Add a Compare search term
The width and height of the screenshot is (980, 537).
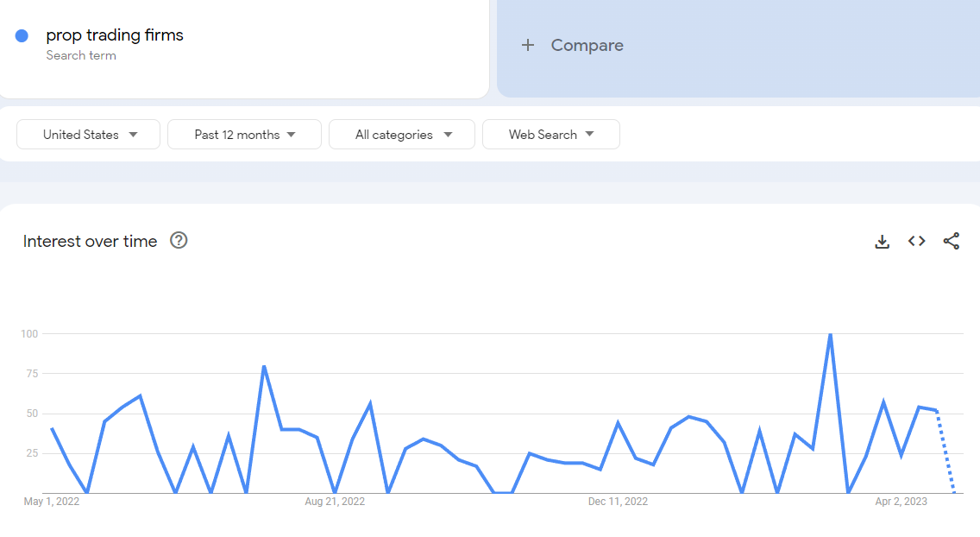pos(738,47)
